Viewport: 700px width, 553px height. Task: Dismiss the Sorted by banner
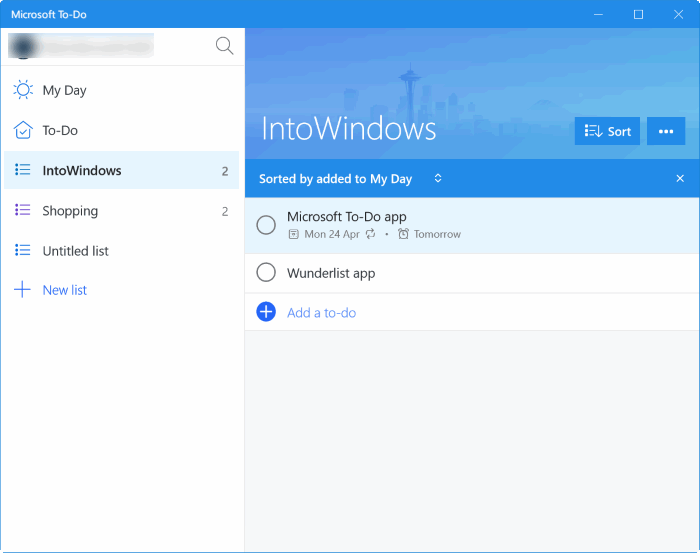680,179
